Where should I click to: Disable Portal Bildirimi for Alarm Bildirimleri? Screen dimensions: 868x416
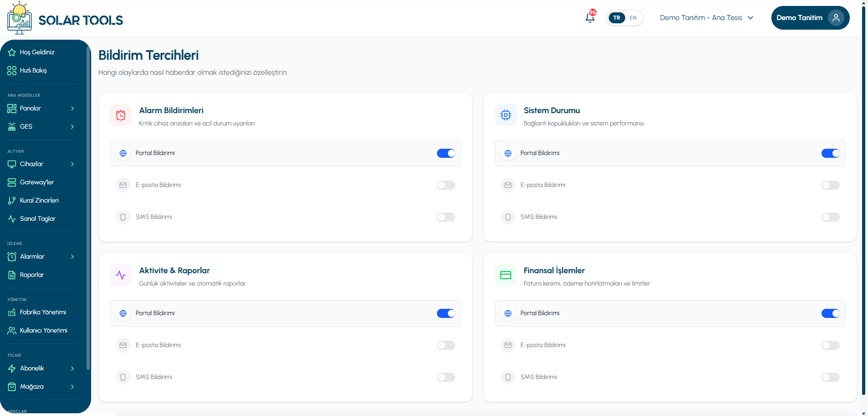pyautogui.click(x=446, y=153)
